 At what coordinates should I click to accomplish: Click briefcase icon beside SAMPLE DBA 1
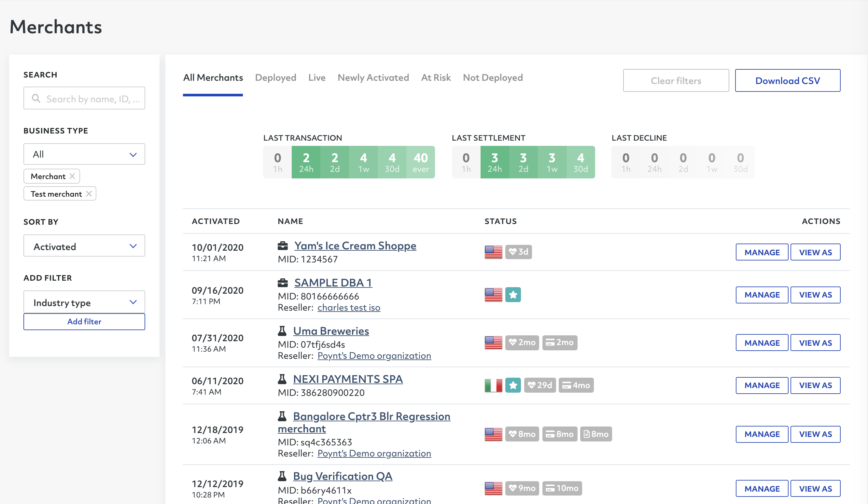(x=283, y=283)
